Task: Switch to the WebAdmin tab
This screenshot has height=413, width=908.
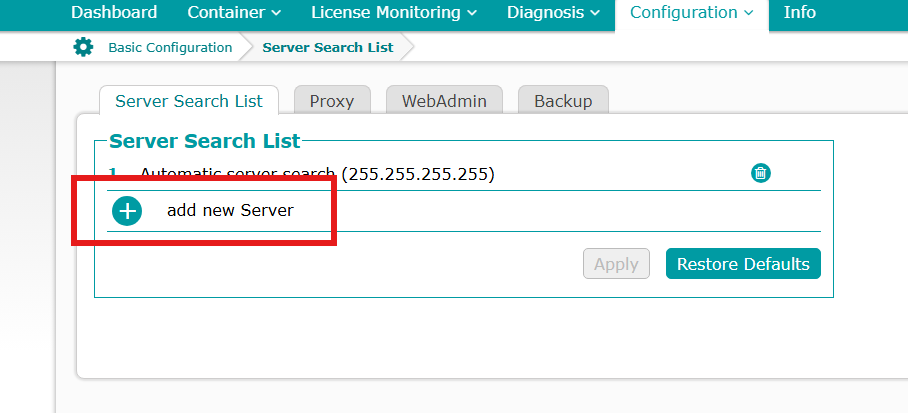Action: tap(444, 101)
